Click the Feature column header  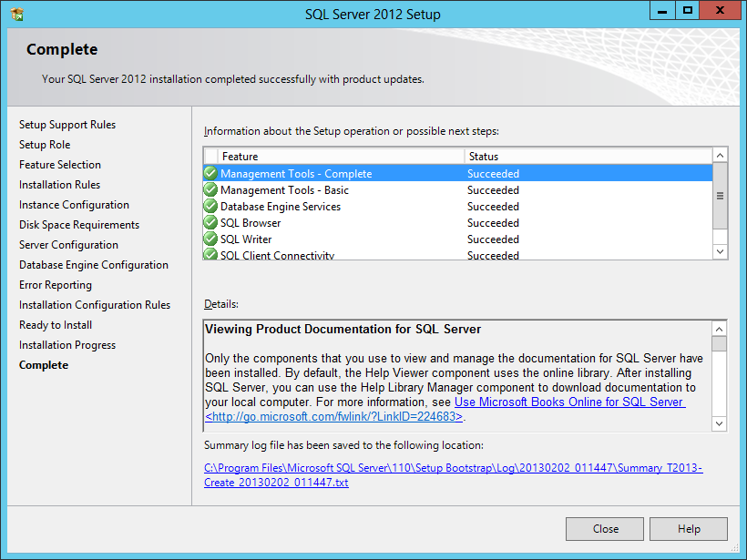(341, 157)
